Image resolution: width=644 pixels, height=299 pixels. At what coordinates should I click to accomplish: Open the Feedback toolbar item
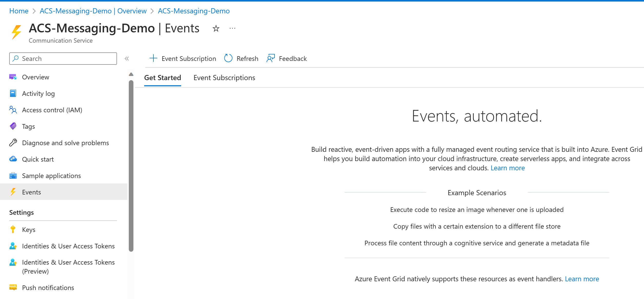pyautogui.click(x=287, y=59)
